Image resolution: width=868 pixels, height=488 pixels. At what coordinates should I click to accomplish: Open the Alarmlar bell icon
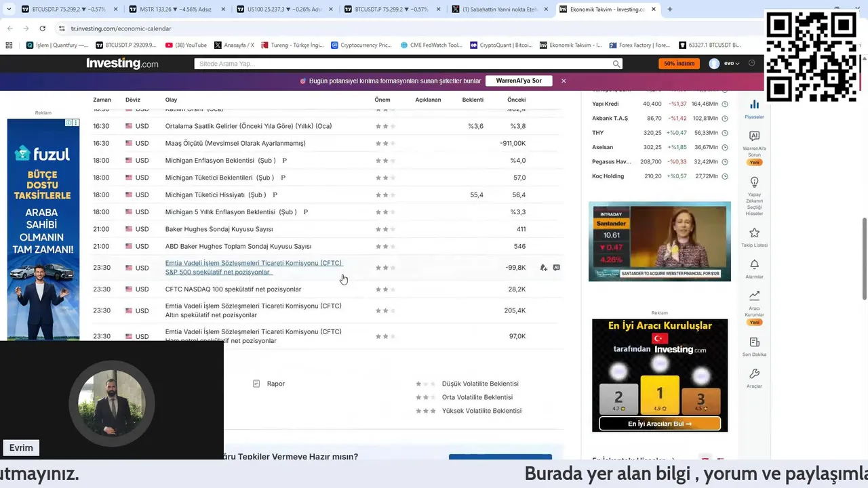click(x=754, y=264)
